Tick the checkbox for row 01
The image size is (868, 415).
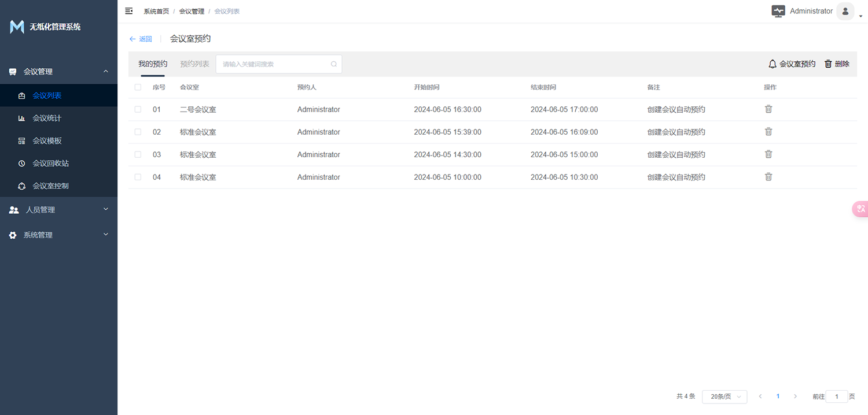point(138,109)
